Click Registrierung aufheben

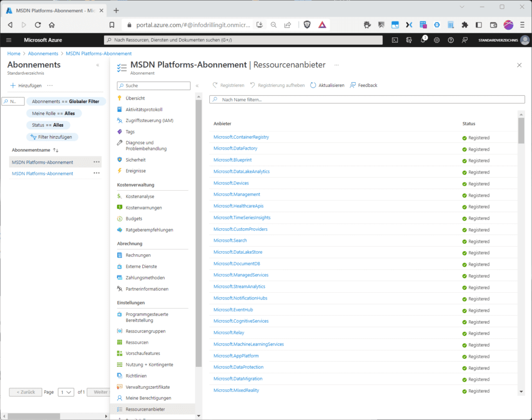click(x=277, y=85)
